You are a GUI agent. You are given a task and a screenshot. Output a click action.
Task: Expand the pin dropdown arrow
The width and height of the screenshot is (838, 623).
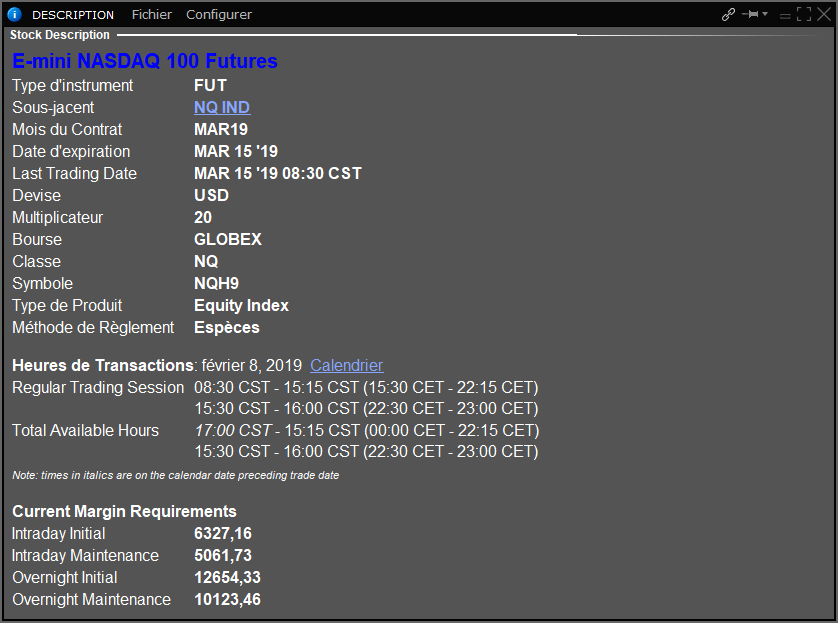coord(765,14)
